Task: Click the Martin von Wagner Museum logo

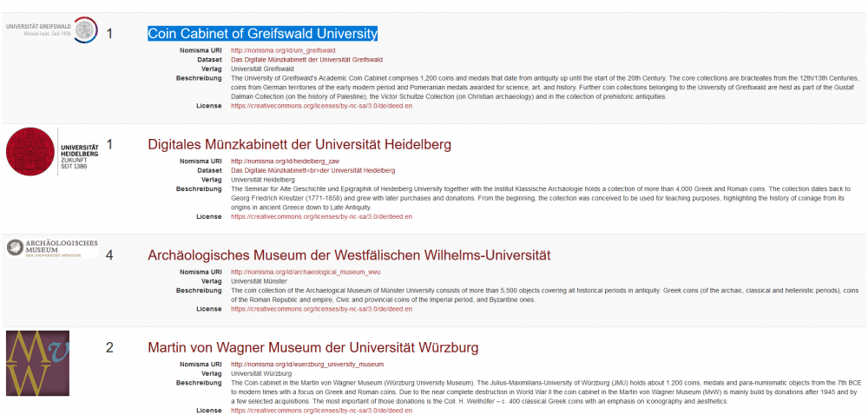Action: click(x=37, y=363)
